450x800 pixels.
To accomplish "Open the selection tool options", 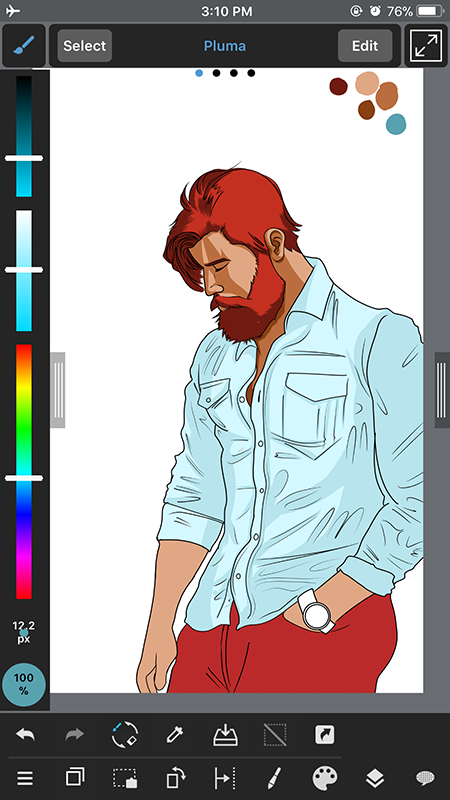I will [x=124, y=778].
